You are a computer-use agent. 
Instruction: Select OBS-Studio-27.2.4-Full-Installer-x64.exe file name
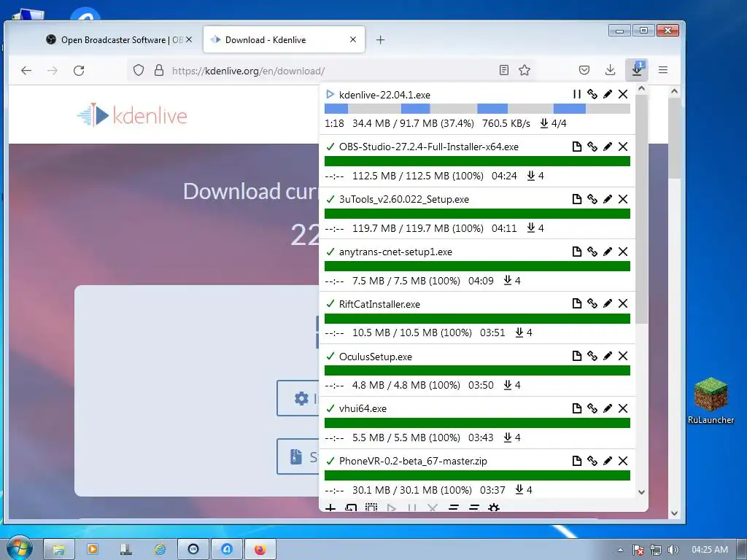click(x=429, y=147)
